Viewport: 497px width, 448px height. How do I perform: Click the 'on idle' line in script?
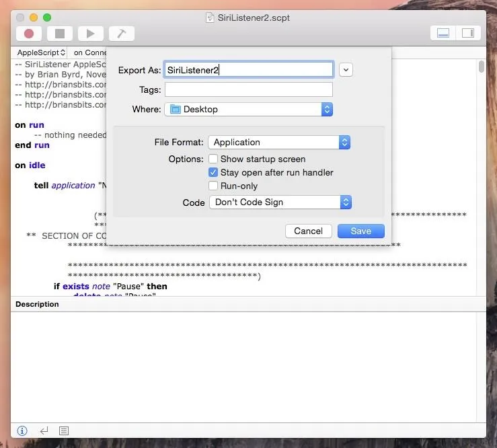(x=30, y=165)
